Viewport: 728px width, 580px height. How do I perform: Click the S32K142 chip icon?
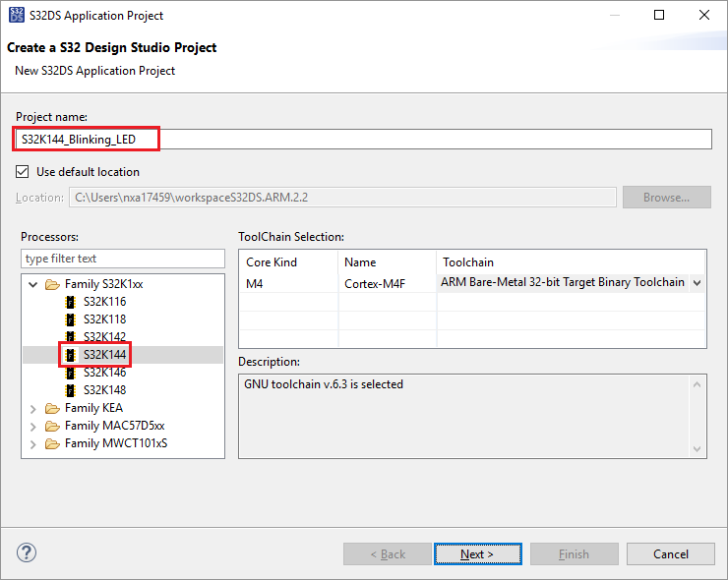(x=70, y=336)
